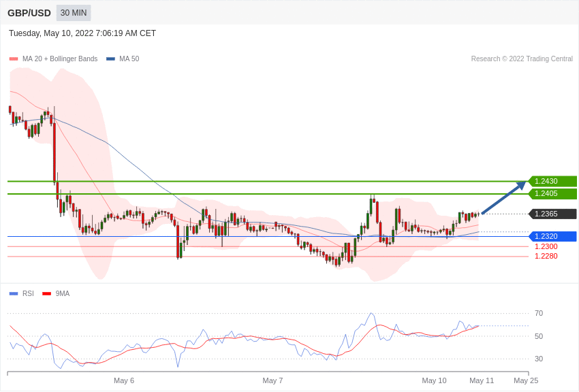
Task: Click the RSI legend label
Action: pos(28,294)
